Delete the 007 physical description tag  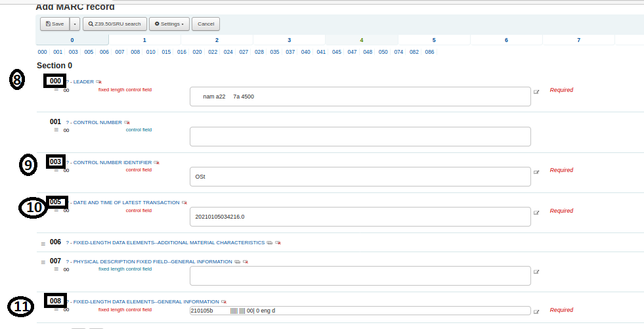pos(246,261)
